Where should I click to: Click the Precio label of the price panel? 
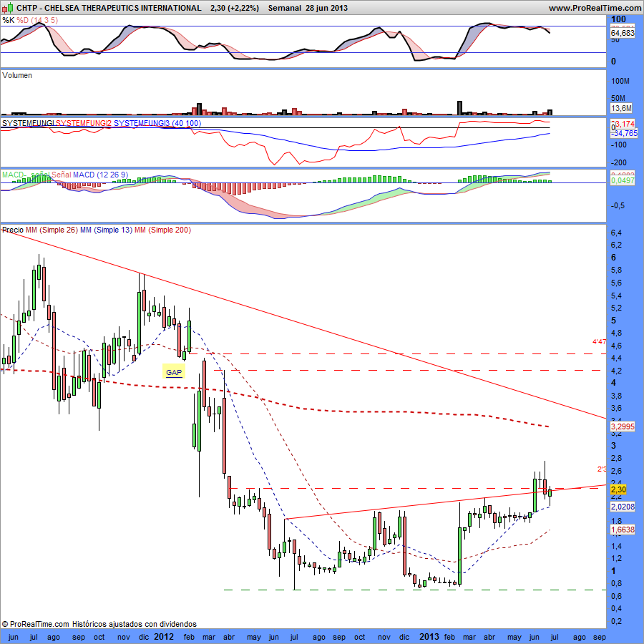[x=13, y=230]
